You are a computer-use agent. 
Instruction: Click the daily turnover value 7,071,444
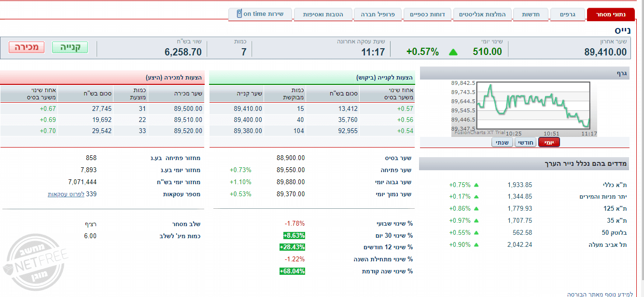(83, 182)
